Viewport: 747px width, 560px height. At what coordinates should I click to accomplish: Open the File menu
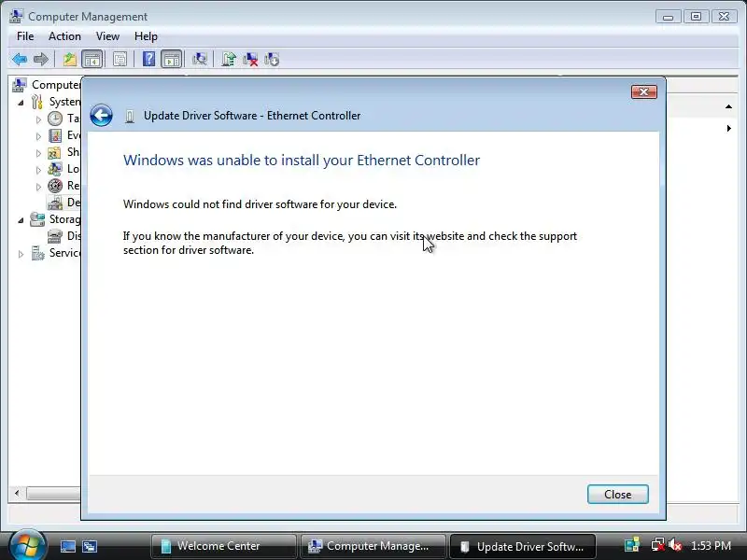(x=25, y=36)
